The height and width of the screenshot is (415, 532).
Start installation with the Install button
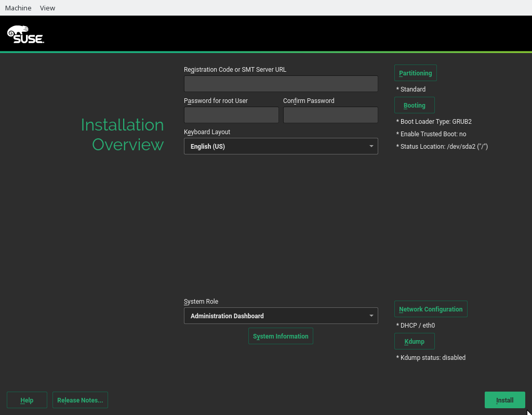point(504,400)
